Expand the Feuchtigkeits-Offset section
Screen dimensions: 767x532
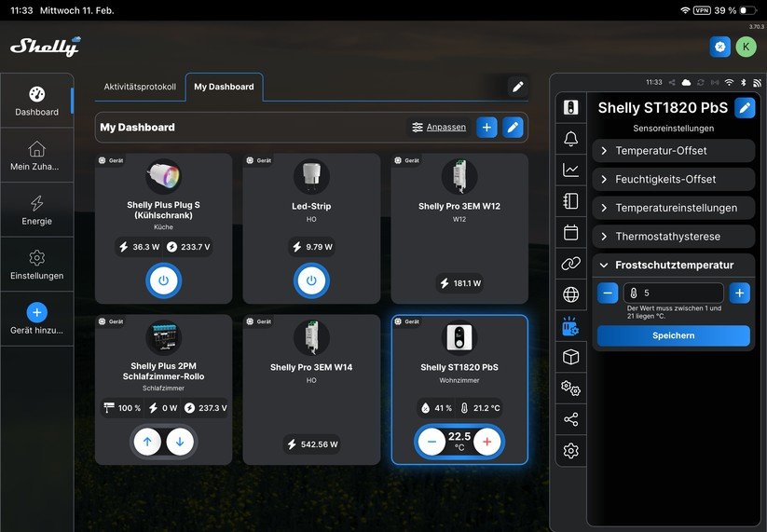[x=673, y=179]
